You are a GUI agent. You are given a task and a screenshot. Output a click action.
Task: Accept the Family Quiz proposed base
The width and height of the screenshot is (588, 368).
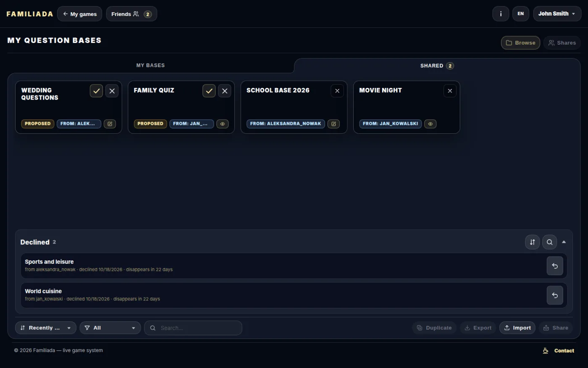click(x=209, y=91)
